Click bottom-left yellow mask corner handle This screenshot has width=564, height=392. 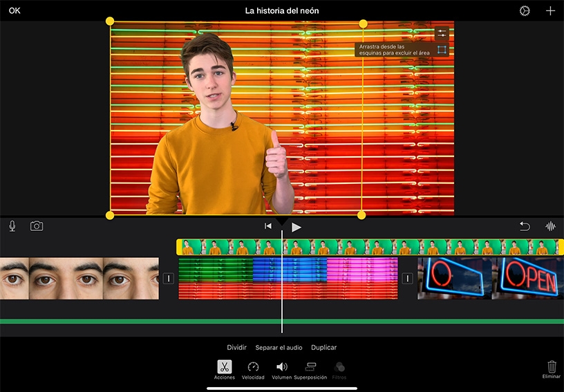click(x=110, y=216)
